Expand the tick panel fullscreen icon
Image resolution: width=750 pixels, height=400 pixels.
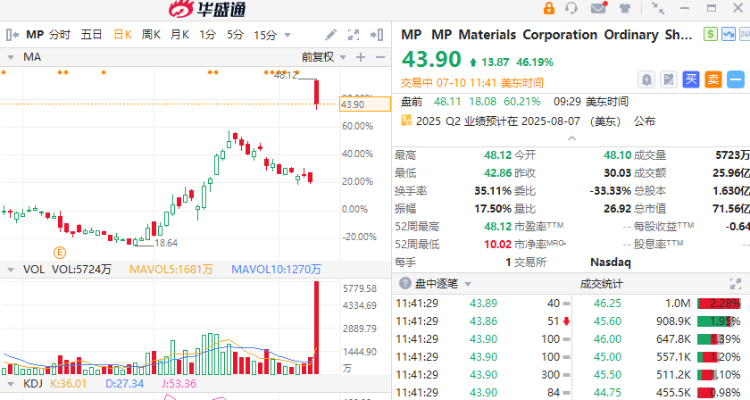coord(735,284)
